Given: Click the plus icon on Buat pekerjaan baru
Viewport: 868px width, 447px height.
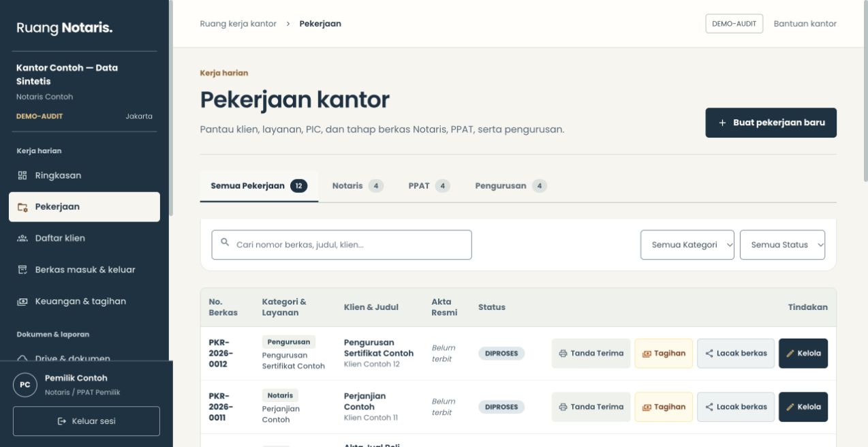Looking at the screenshot, I should click(x=723, y=123).
